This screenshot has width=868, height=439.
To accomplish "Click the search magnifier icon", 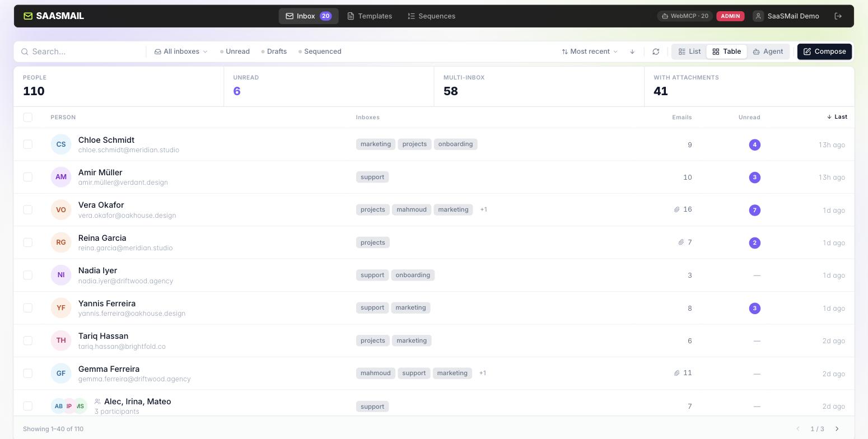I will 25,52.
